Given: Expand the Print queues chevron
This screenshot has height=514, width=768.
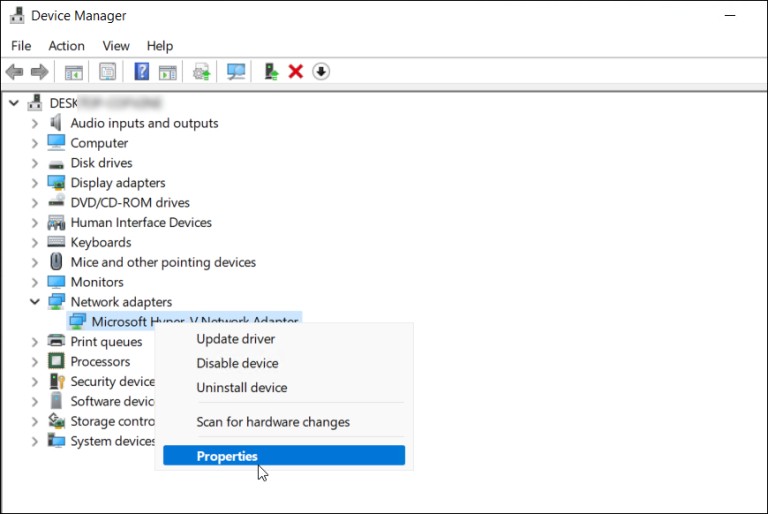Looking at the screenshot, I should tap(34, 342).
